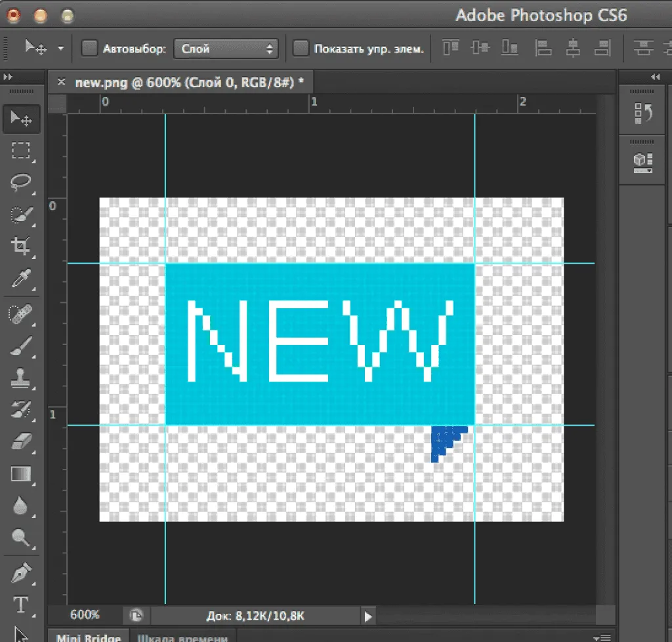Screen dimensions: 672x642
Task: Select the Path Selection tool
Action: coord(22,634)
